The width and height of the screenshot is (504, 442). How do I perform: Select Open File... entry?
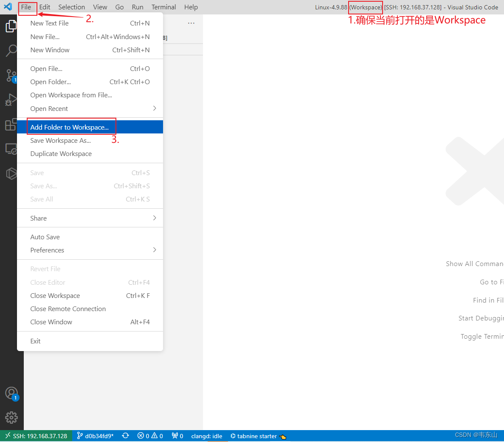coord(90,68)
